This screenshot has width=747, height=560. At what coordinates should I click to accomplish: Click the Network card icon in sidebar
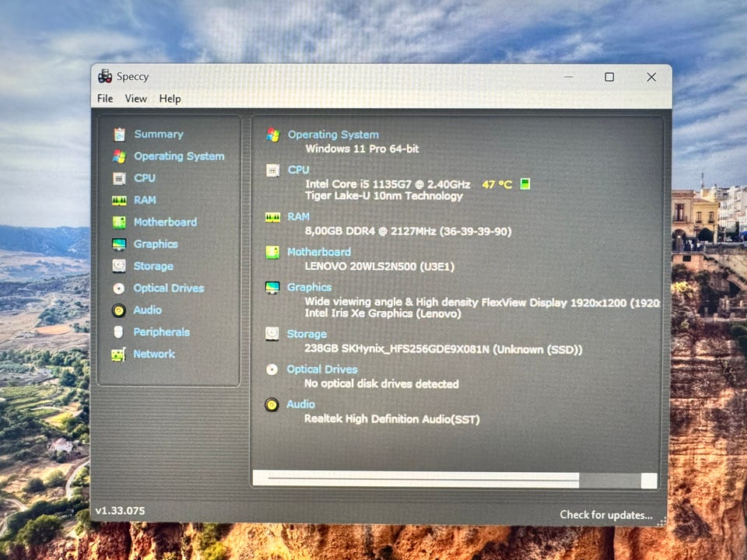click(118, 355)
